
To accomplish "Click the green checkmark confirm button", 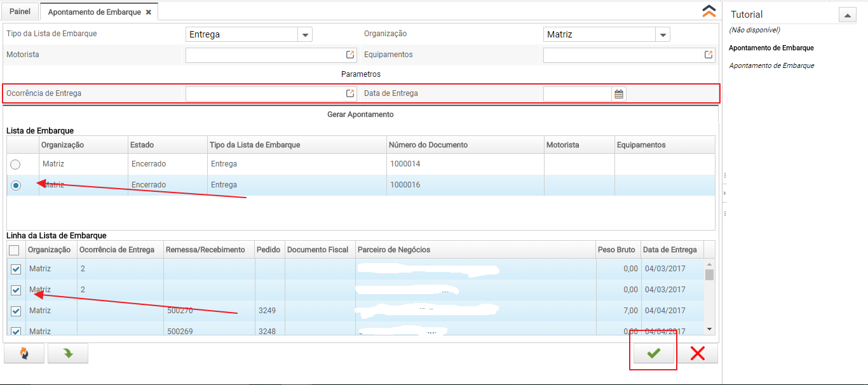I will click(653, 354).
